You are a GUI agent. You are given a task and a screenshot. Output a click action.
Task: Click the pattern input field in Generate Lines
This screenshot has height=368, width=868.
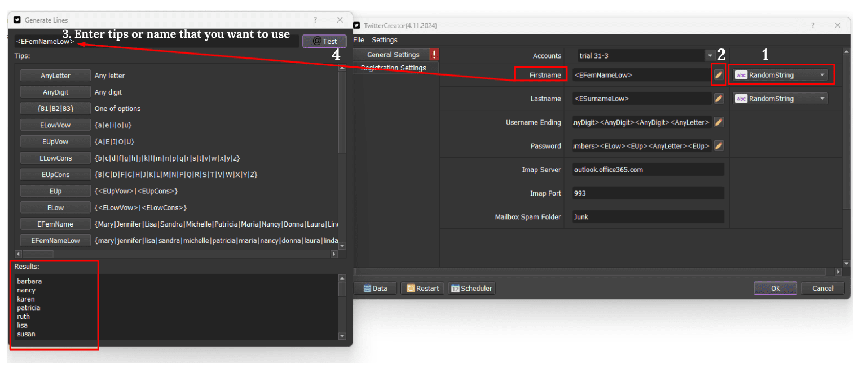pos(156,41)
